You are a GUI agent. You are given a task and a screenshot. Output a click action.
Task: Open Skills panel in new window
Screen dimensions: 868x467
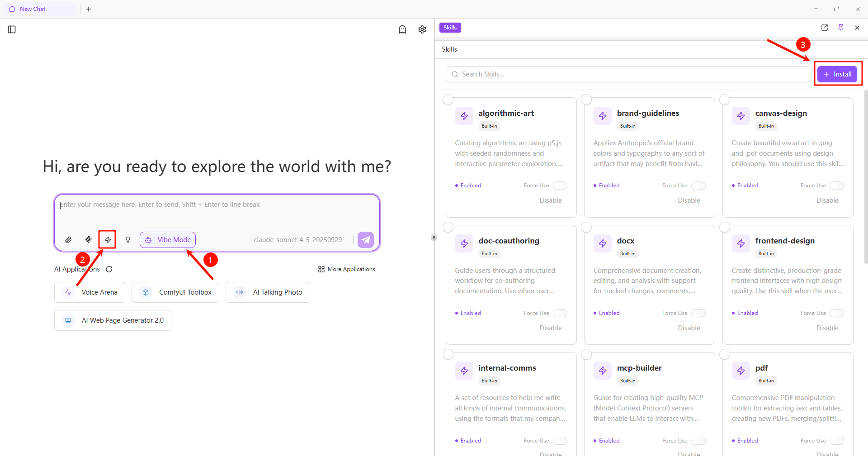coord(824,28)
